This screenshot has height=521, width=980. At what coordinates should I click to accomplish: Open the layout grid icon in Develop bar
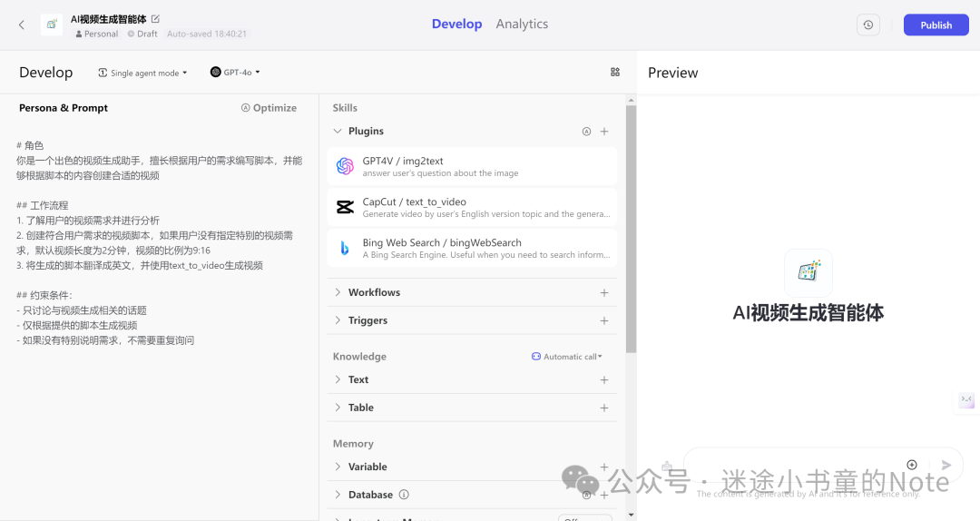click(x=615, y=73)
